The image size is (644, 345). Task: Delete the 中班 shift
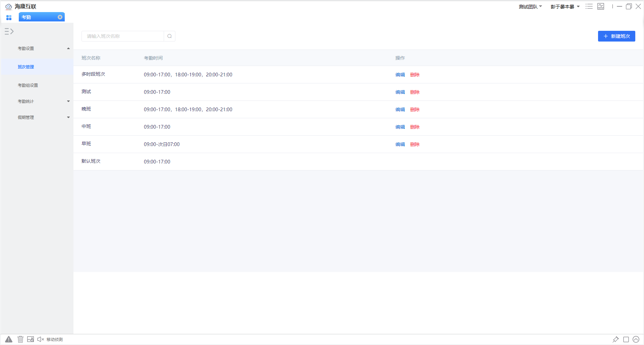(x=415, y=127)
